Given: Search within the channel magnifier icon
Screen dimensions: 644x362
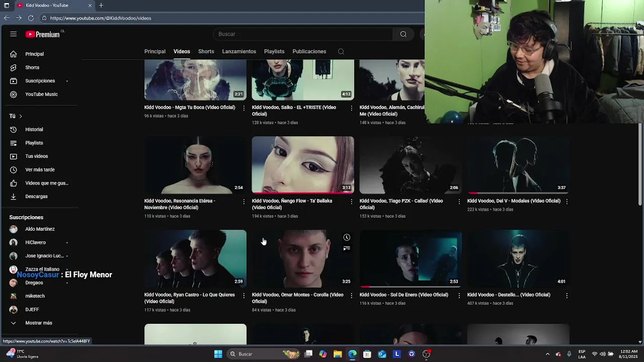Looking at the screenshot, I should click(x=341, y=51).
